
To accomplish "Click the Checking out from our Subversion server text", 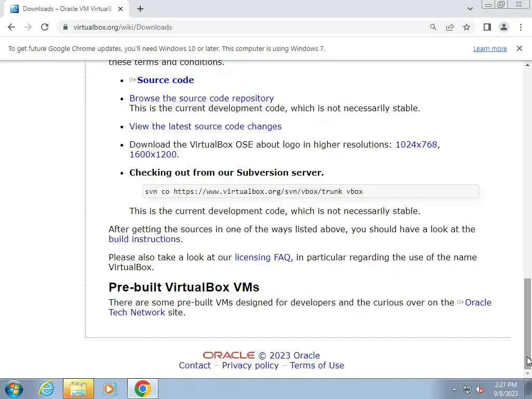I will pos(227,172).
